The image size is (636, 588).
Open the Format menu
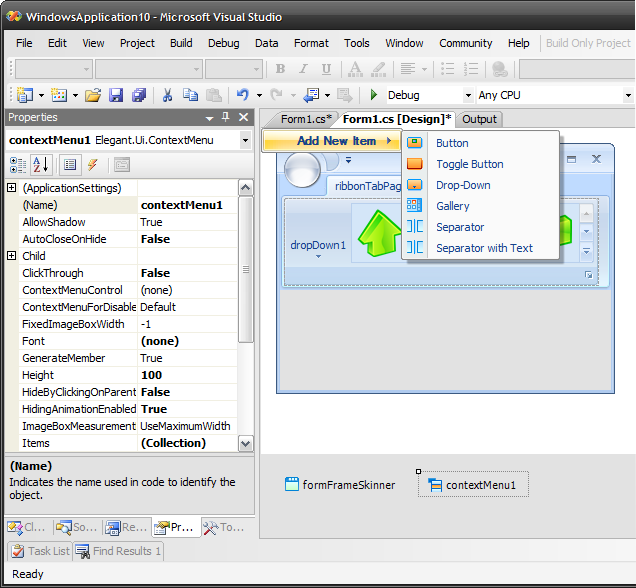click(311, 43)
